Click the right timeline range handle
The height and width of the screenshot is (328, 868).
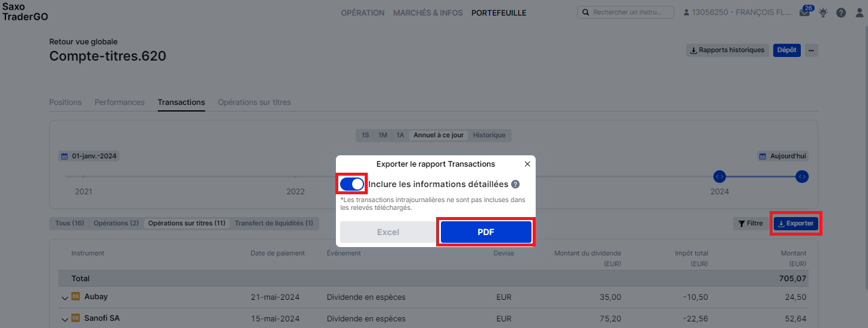[x=802, y=176]
